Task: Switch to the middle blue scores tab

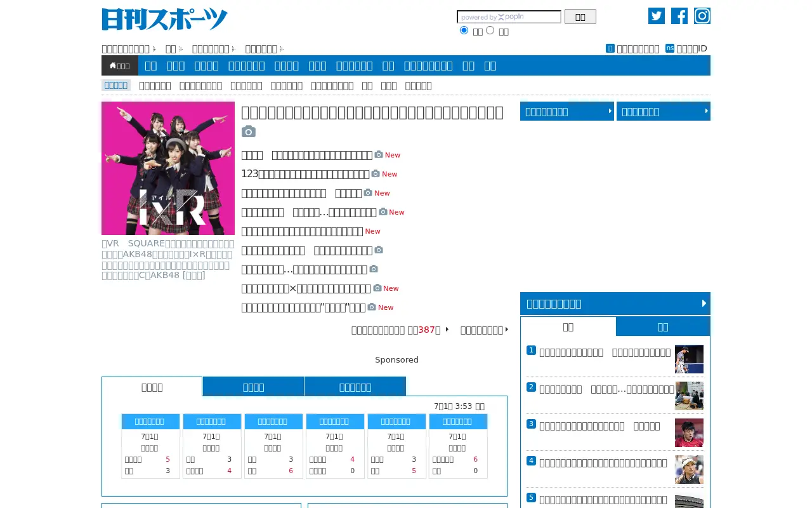Action: pyautogui.click(x=254, y=387)
